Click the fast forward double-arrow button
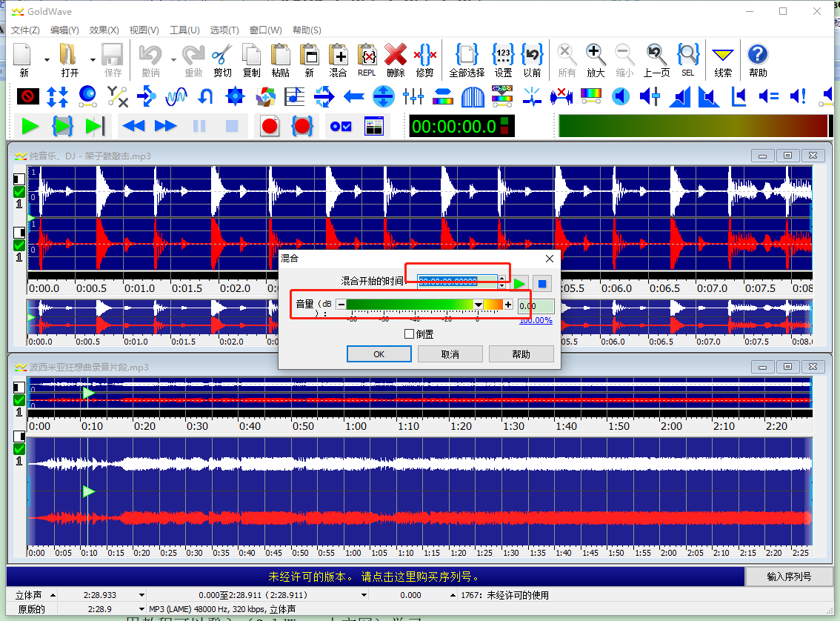The image size is (840, 621). pyautogui.click(x=165, y=127)
